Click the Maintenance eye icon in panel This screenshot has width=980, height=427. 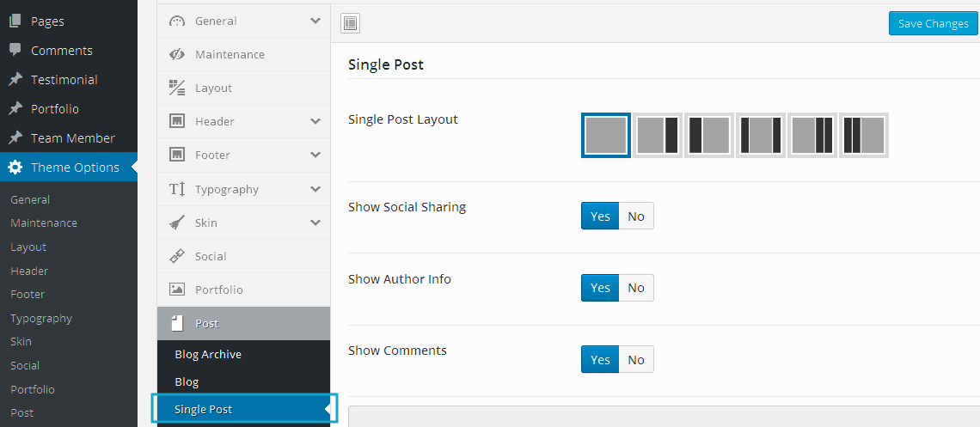[177, 54]
